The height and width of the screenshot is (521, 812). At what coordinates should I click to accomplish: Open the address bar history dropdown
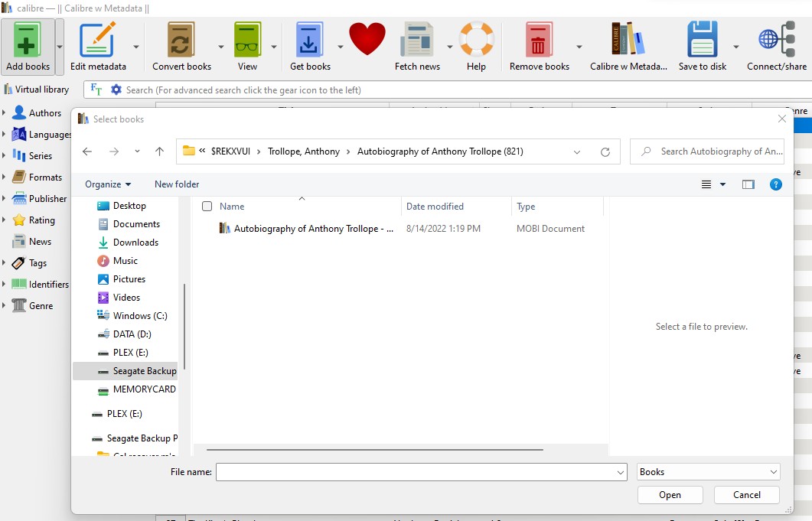577,151
